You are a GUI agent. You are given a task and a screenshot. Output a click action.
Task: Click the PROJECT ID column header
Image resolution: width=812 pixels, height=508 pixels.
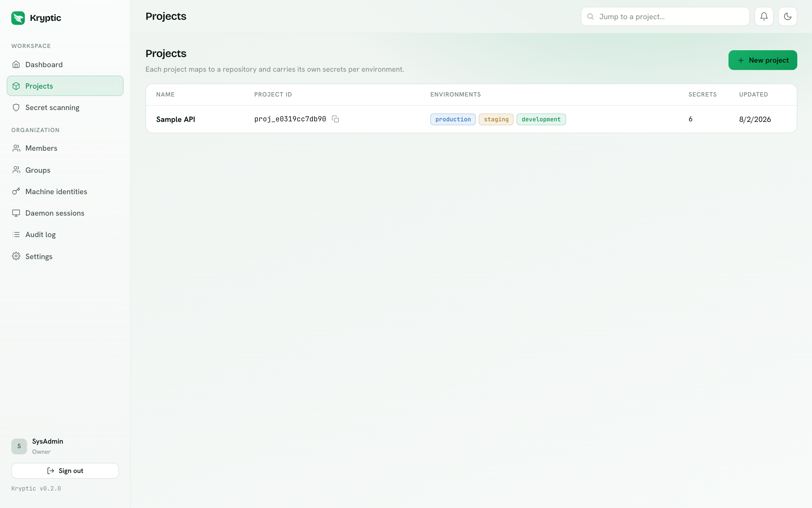273,95
